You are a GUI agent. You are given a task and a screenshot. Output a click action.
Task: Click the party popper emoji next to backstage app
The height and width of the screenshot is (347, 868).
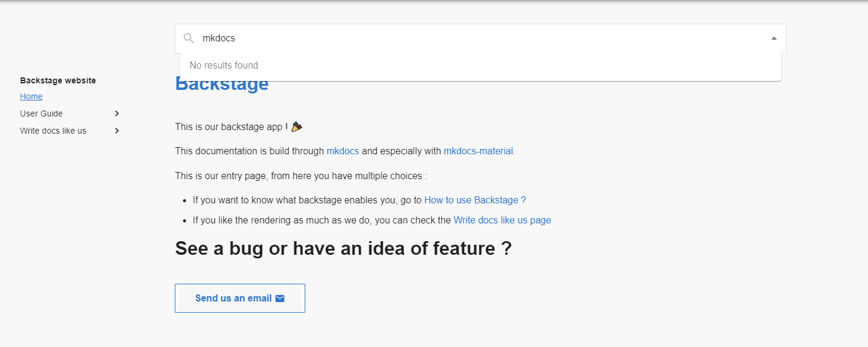coord(296,126)
